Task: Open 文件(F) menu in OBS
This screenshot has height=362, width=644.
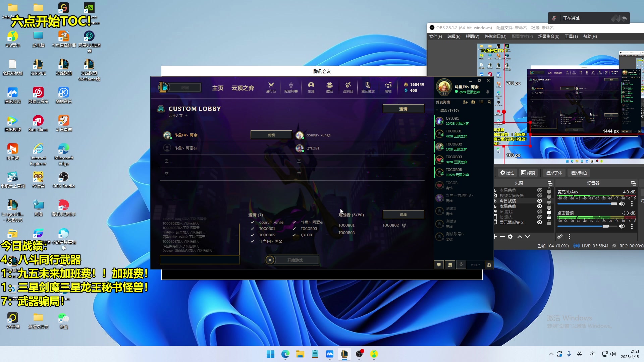Action: 435,37
